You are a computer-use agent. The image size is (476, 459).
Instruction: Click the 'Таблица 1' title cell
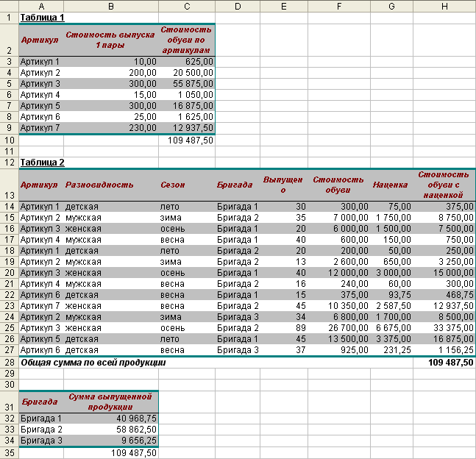[x=42, y=18]
